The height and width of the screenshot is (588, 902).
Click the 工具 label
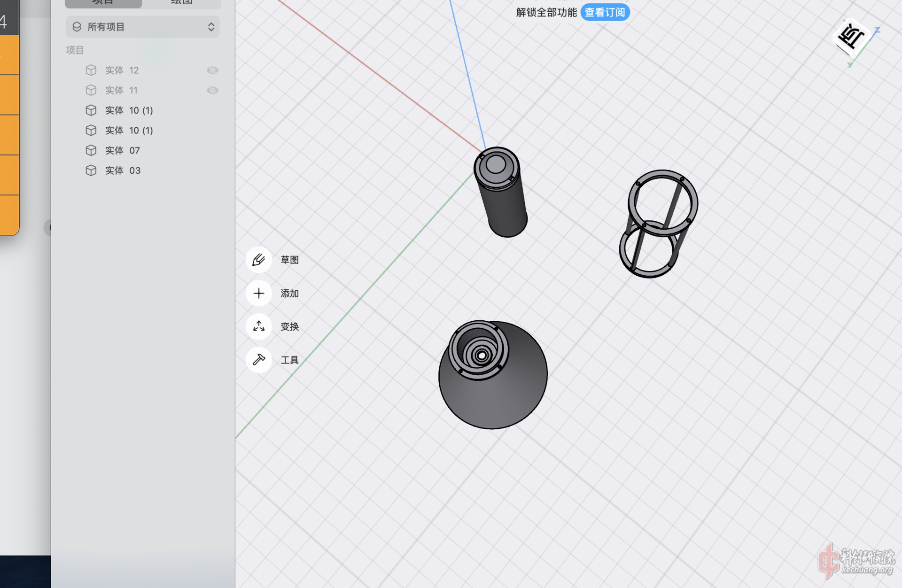click(290, 360)
